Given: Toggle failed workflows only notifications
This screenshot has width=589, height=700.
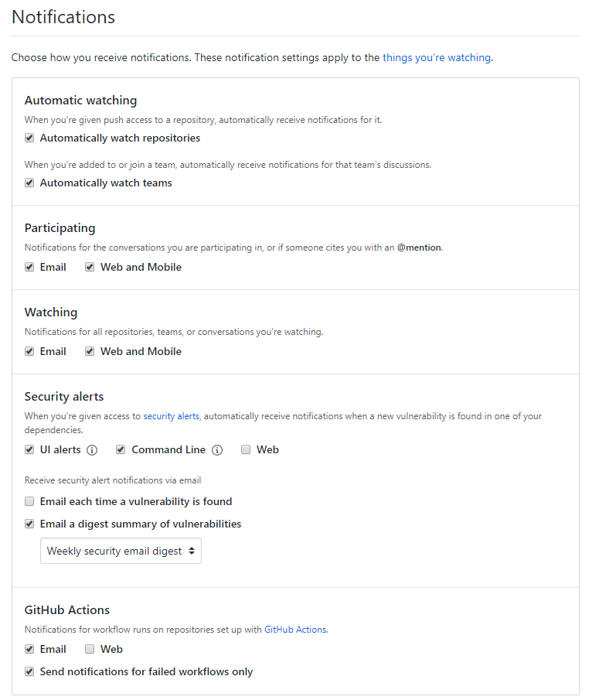Looking at the screenshot, I should [29, 672].
